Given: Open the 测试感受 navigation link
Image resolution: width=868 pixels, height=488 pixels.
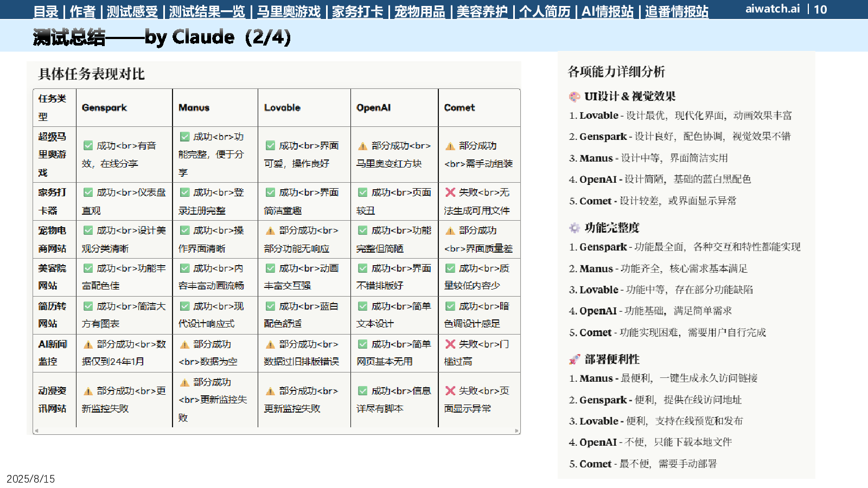Looking at the screenshot, I should (x=132, y=11).
